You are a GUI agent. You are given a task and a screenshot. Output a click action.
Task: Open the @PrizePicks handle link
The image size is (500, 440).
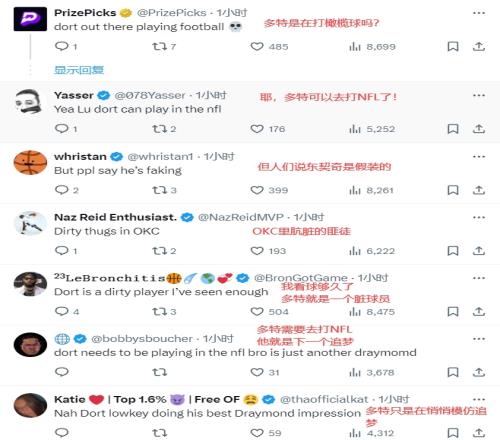(172, 13)
